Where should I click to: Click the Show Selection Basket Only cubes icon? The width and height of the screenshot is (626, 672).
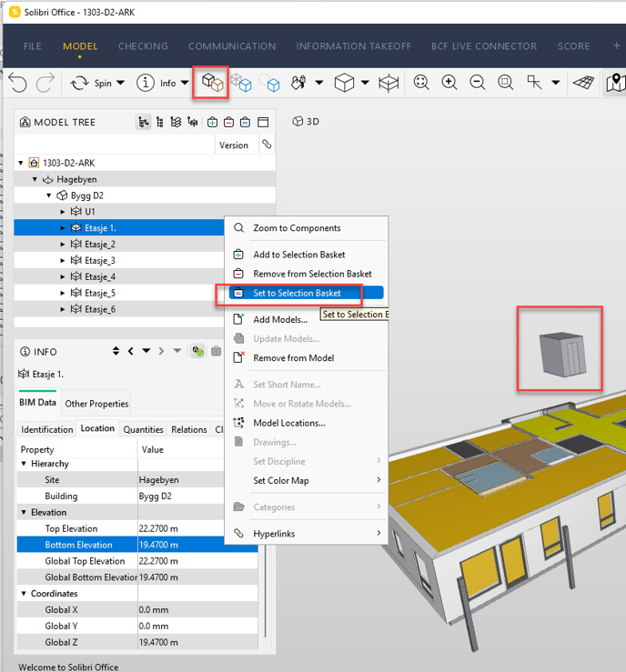[x=212, y=82]
